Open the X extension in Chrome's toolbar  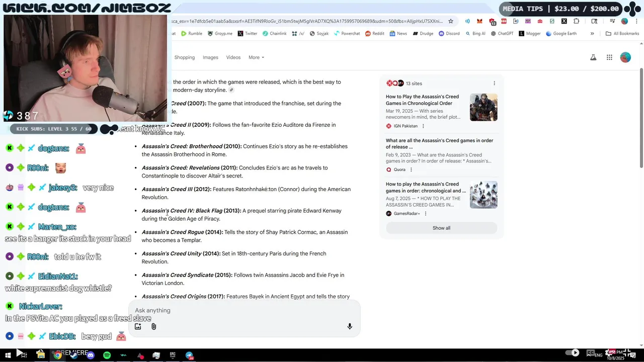point(564,21)
